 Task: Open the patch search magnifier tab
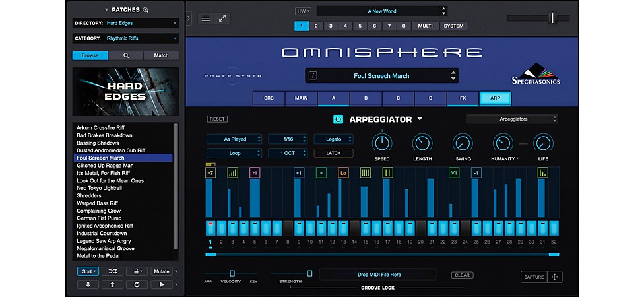125,55
